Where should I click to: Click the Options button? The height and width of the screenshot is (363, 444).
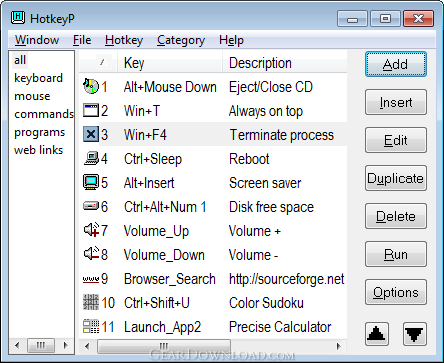396,292
